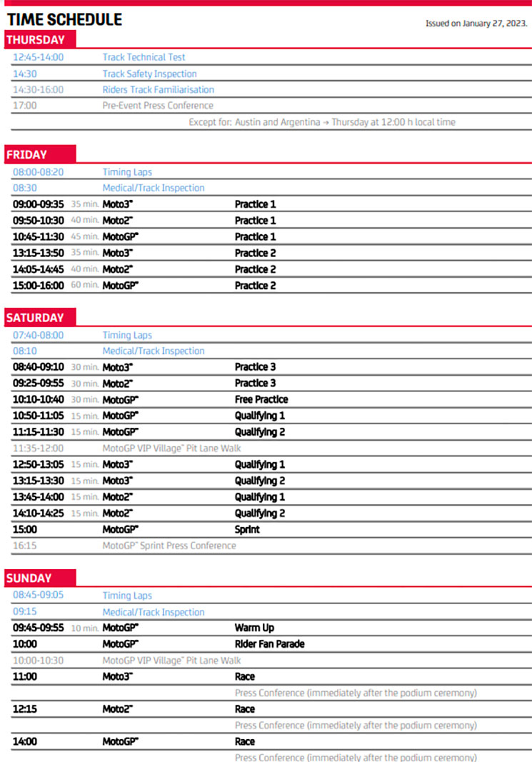Select the '12:50-13:05' Moto3 time slot
The height and width of the screenshot is (762, 532).
pos(38,465)
